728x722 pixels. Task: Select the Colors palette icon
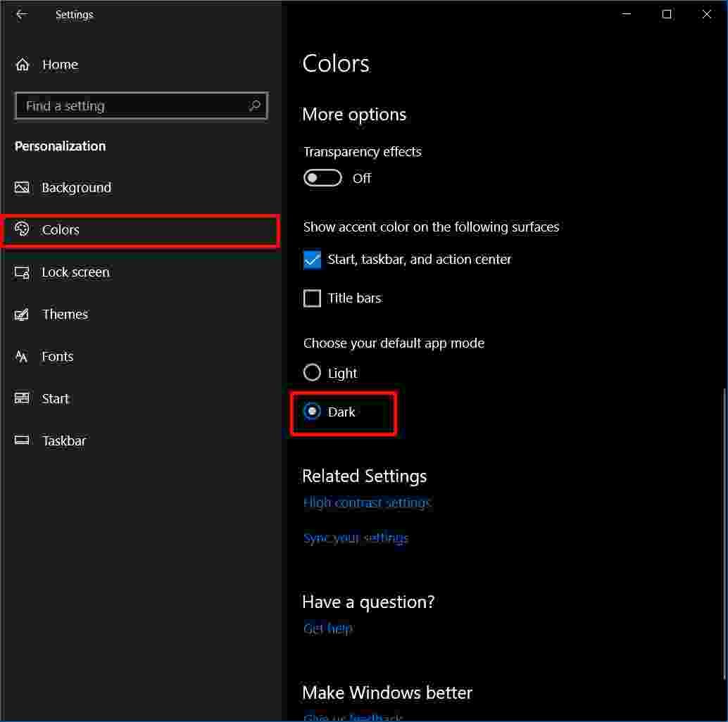(x=22, y=229)
